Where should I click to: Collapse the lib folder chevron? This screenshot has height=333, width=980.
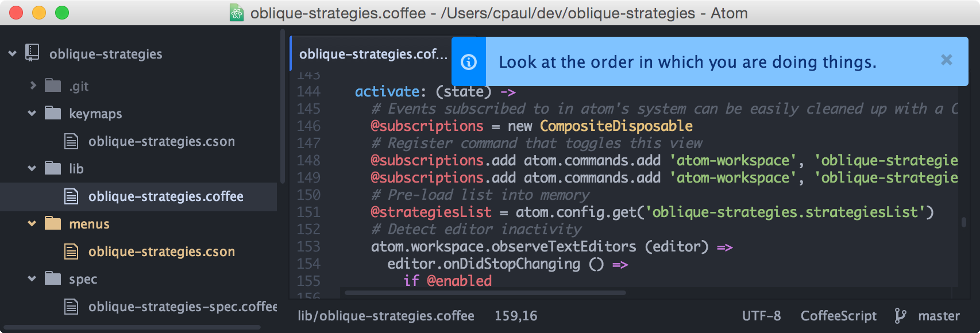(x=32, y=168)
